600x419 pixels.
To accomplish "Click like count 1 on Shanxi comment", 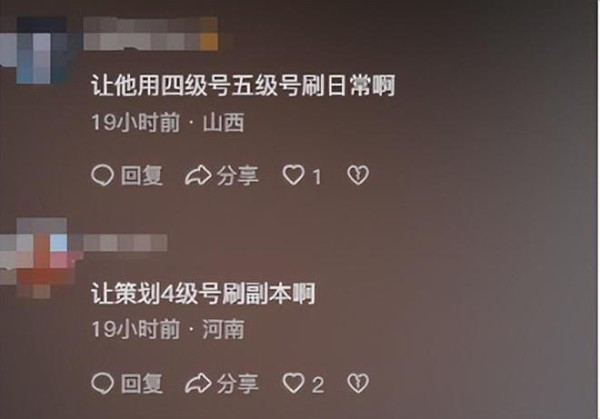I will click(x=316, y=177).
